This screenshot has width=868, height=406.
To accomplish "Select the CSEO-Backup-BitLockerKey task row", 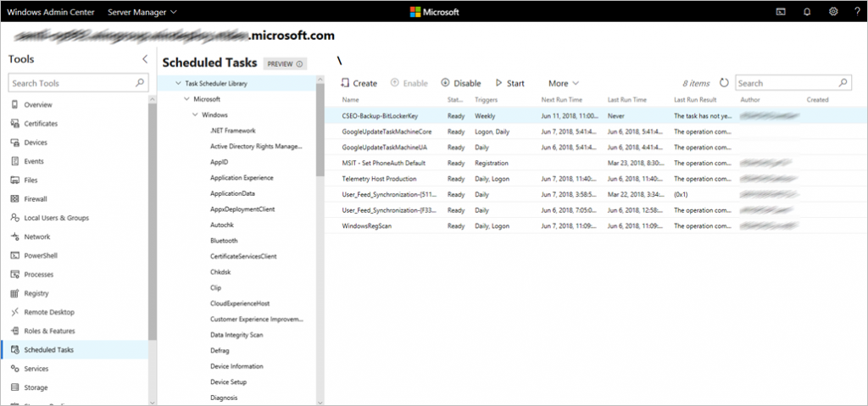I will click(596, 116).
